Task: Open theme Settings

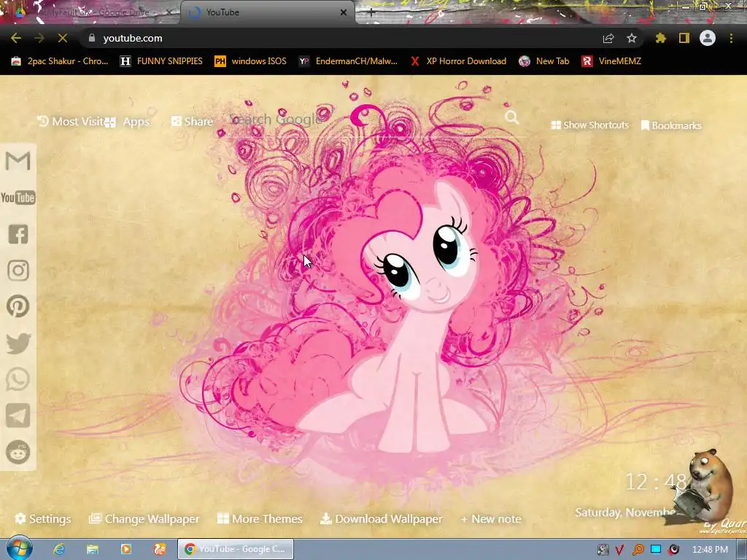Action: click(x=43, y=518)
